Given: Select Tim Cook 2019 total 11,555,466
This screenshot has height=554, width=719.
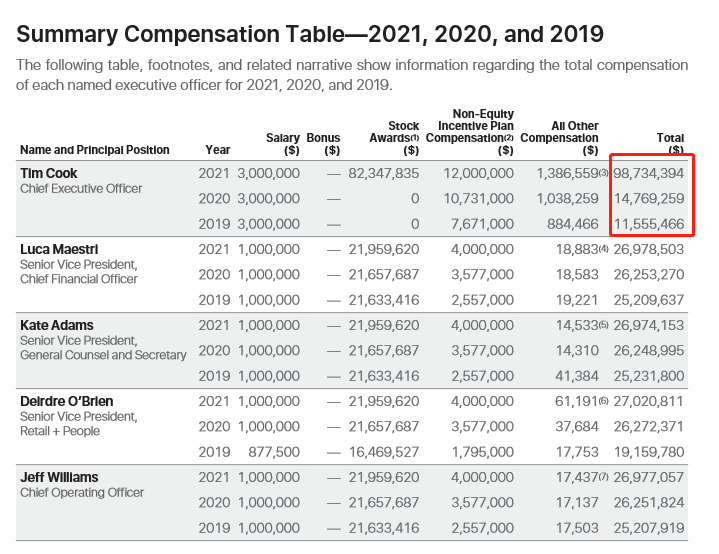Looking at the screenshot, I should (649, 224).
